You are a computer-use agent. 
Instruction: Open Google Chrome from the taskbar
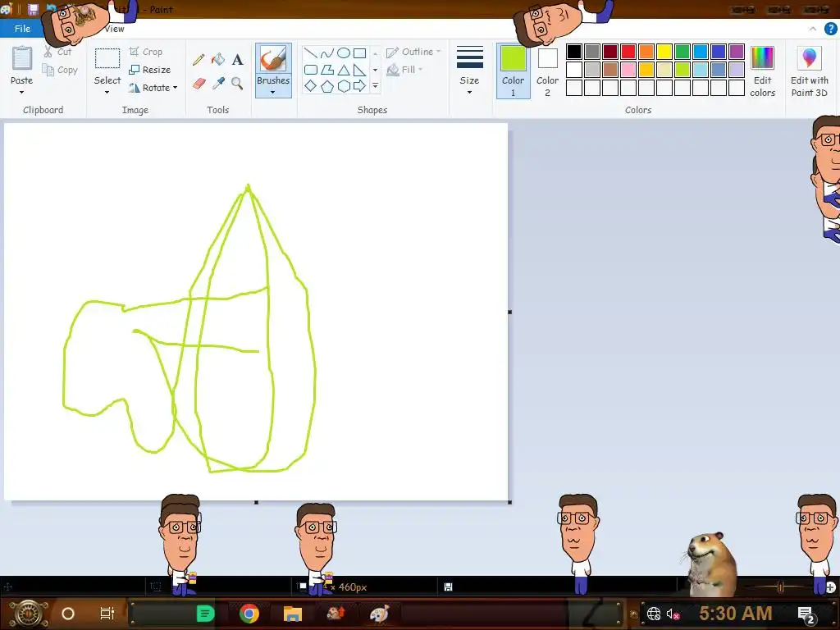point(249,614)
